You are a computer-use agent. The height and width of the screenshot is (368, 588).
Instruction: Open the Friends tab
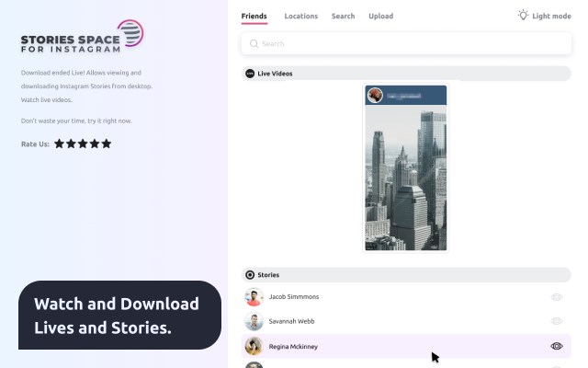pyautogui.click(x=254, y=17)
